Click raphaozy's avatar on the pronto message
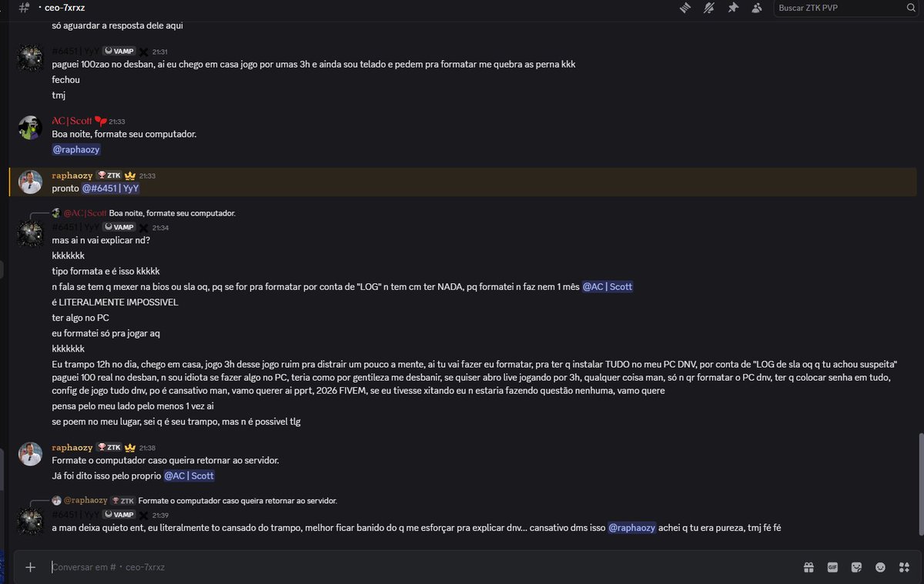This screenshot has width=924, height=584. click(x=30, y=182)
